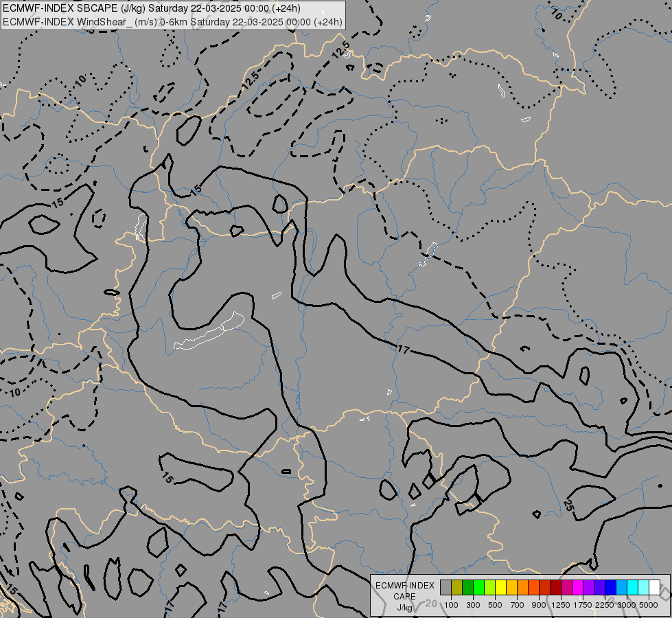Select the indigo violet legend swatch
The height and width of the screenshot is (618, 672).
pos(599,588)
